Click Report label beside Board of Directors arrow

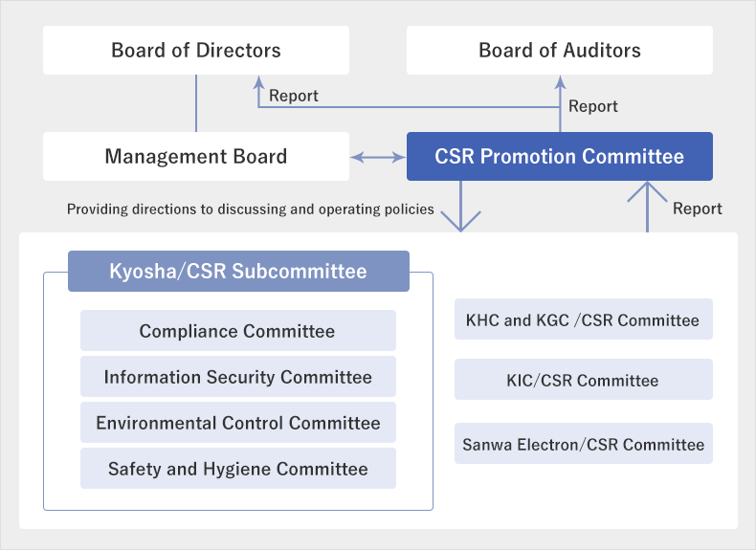click(293, 96)
